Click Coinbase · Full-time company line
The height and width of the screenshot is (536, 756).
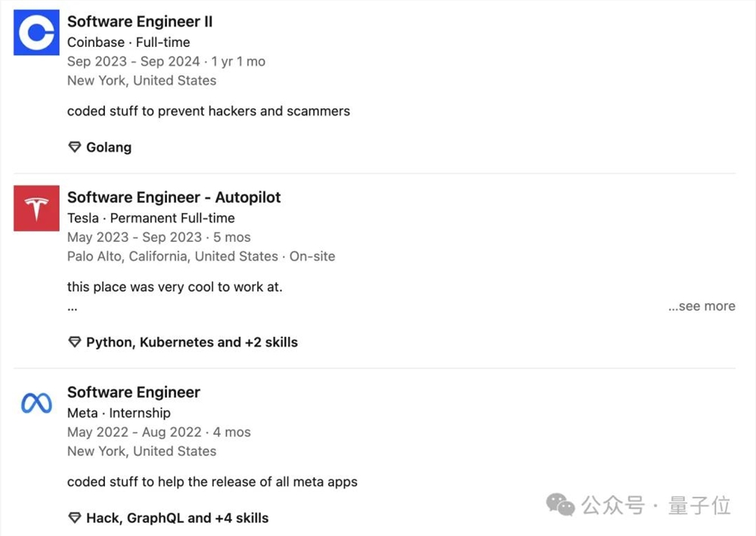pyautogui.click(x=129, y=42)
